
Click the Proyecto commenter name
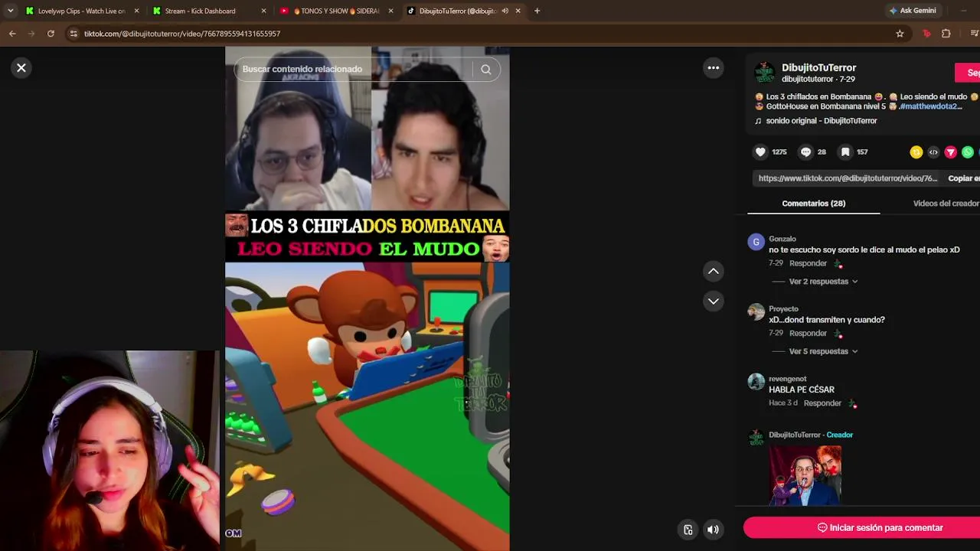coord(783,309)
